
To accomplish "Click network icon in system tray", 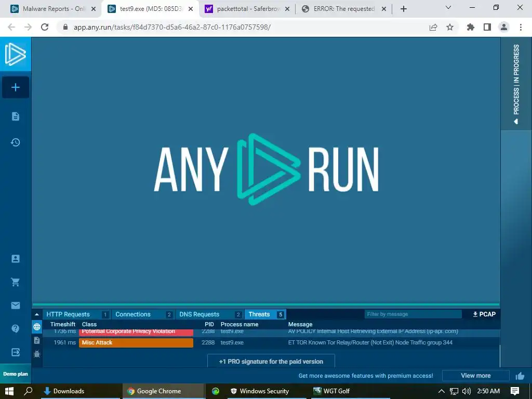I will [454, 391].
